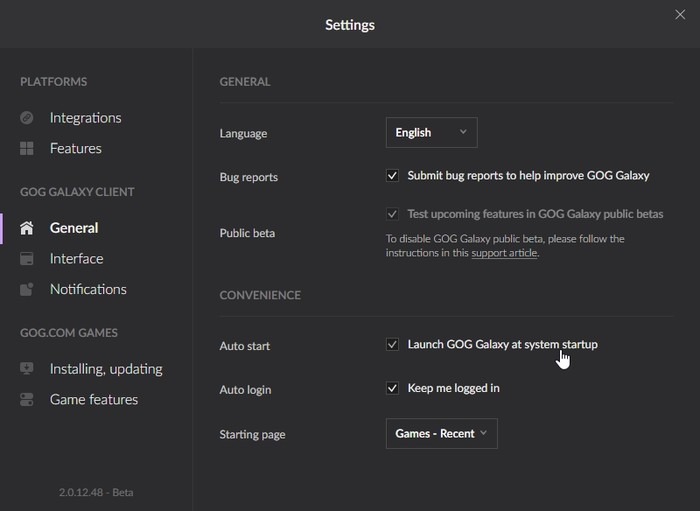Click the Submit bug reports label text
700x511 pixels.
point(528,175)
